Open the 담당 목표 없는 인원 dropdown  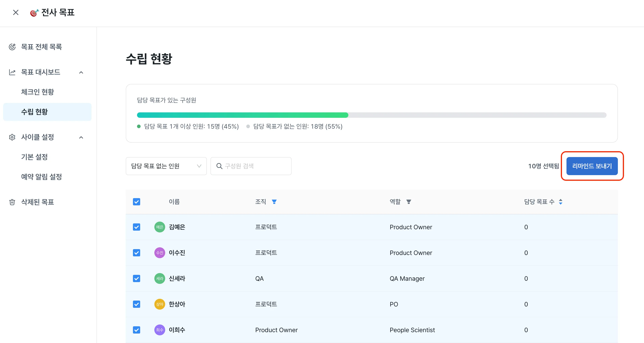[166, 166]
